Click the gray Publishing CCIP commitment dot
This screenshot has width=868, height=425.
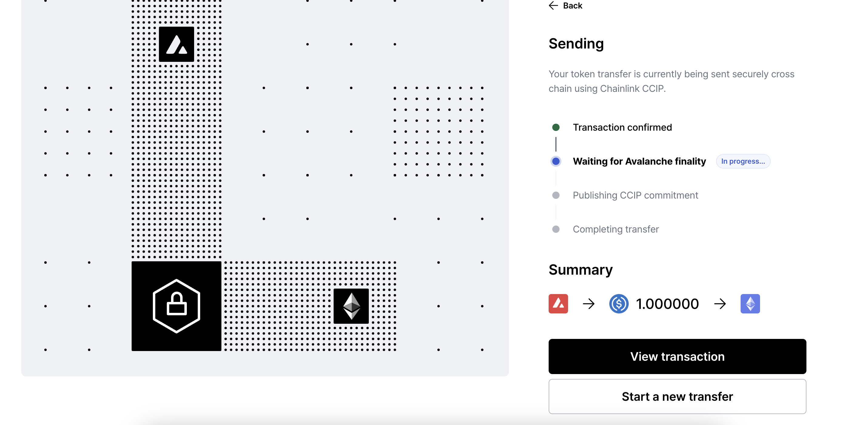[x=556, y=195]
